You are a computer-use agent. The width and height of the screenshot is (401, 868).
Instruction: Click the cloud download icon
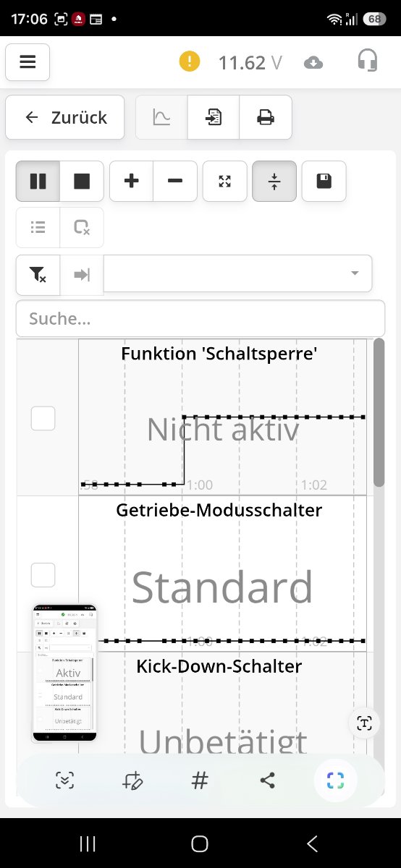pyautogui.click(x=313, y=63)
